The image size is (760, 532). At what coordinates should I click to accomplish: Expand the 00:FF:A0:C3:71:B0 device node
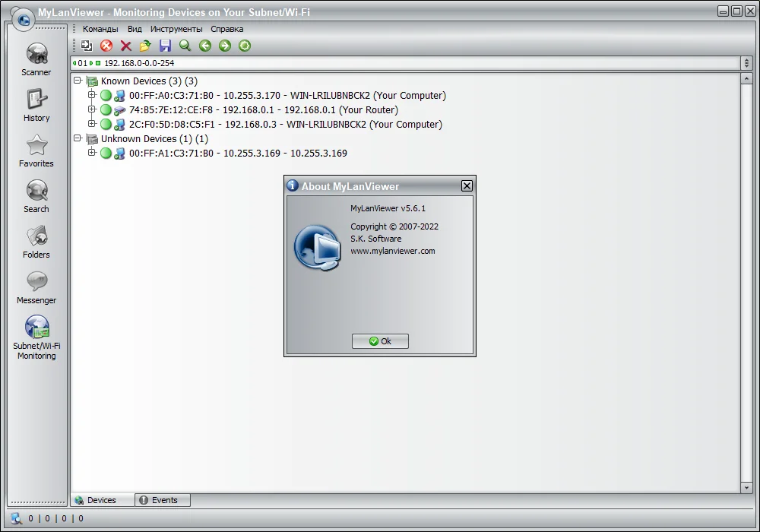point(92,94)
